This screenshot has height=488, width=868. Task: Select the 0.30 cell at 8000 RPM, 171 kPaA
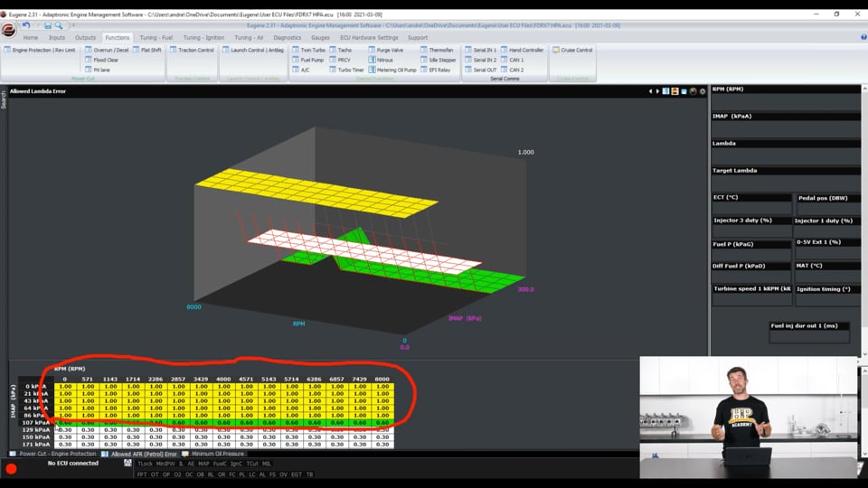(382, 444)
